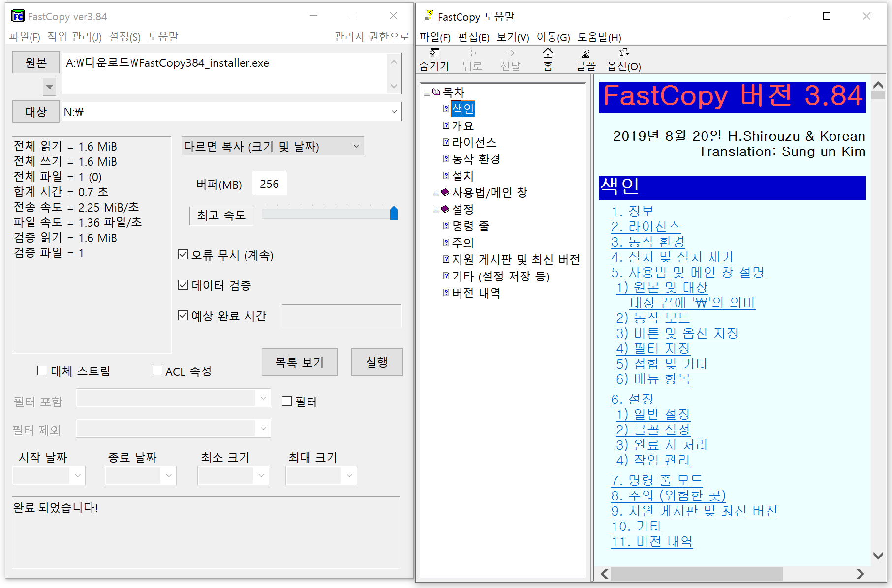
Task: Expand the 설정 tree node
Action: (436, 210)
